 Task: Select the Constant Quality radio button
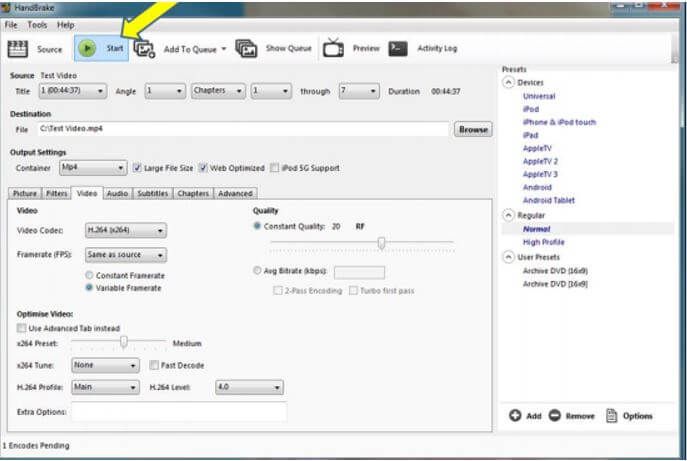pyautogui.click(x=257, y=226)
